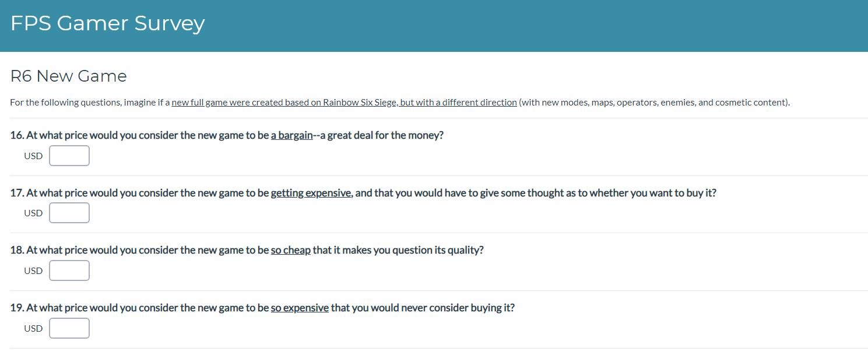Click the underlined 'a bargain' phrase
Screen dimensions: 868x355
pyautogui.click(x=291, y=135)
